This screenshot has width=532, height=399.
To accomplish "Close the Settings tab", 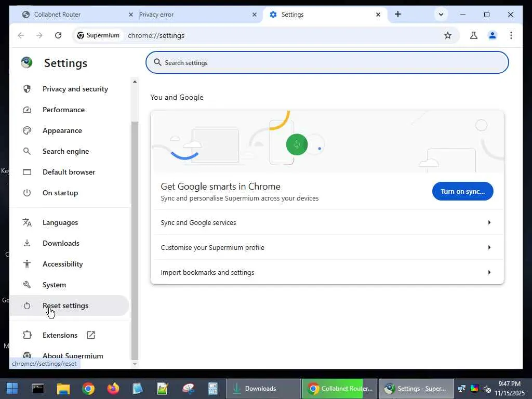I will click(378, 15).
